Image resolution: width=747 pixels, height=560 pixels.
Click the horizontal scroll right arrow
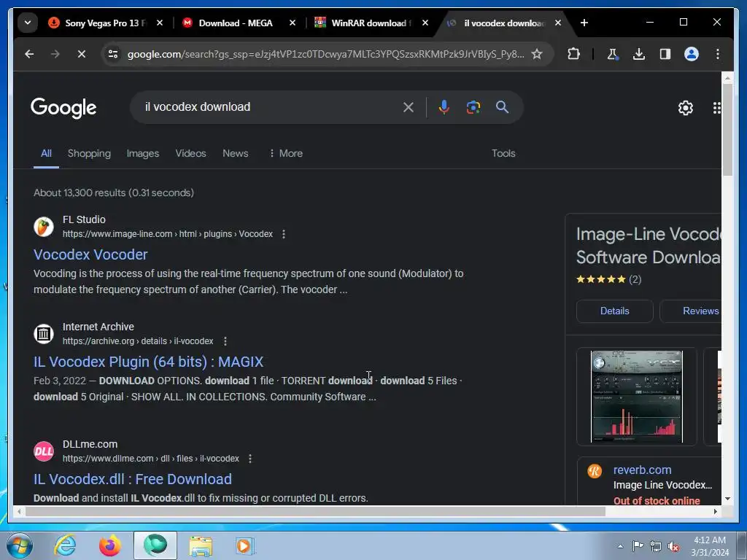[x=716, y=511]
